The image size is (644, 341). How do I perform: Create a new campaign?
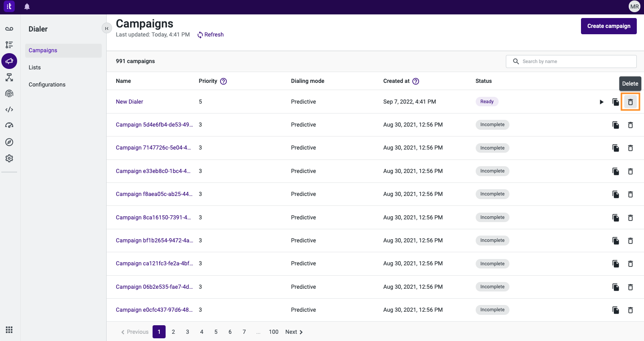(x=608, y=26)
